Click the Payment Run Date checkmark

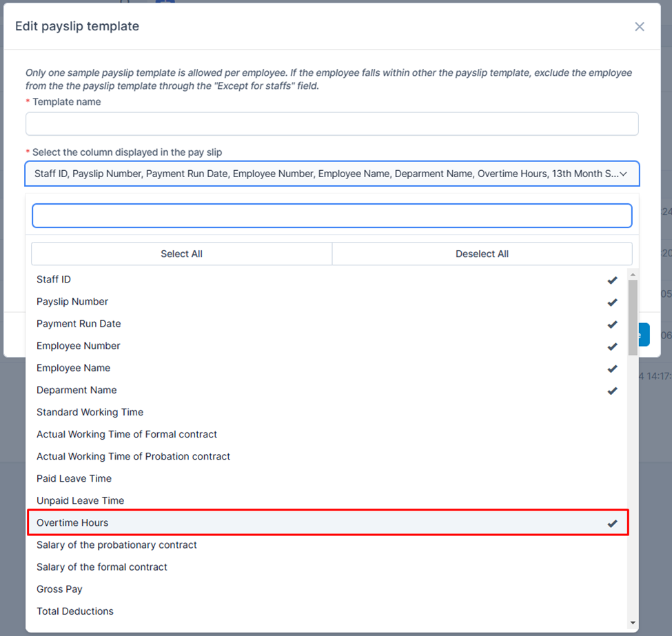click(x=612, y=325)
